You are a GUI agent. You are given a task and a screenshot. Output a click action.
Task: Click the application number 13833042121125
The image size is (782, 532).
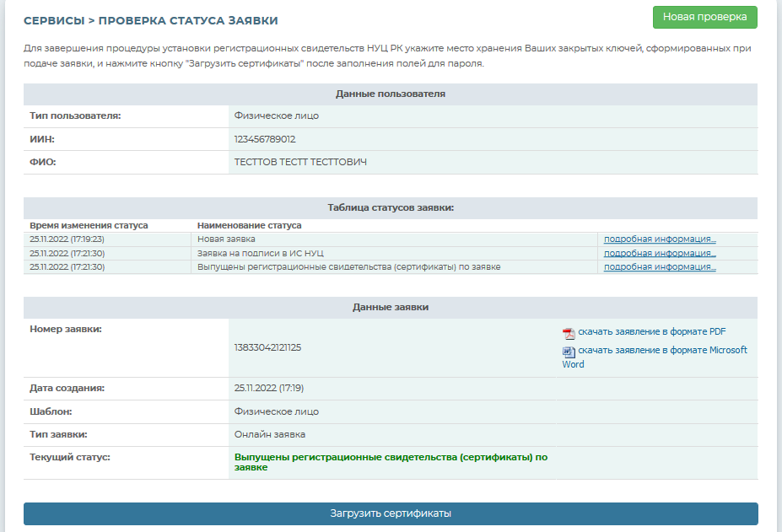click(x=267, y=347)
